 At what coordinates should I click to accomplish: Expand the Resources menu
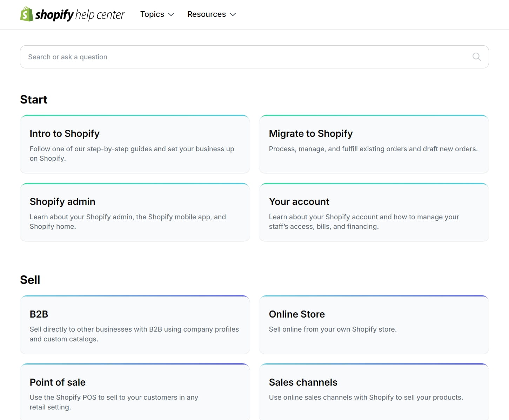(x=211, y=14)
